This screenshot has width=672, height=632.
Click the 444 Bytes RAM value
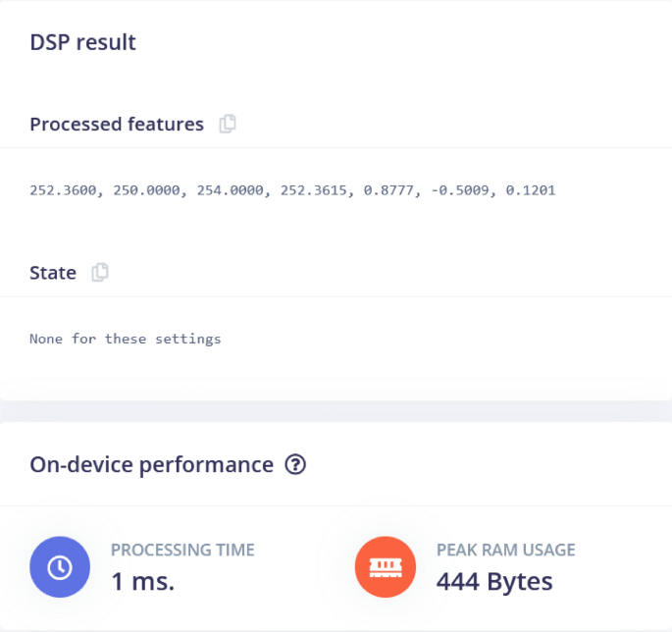pos(494,581)
